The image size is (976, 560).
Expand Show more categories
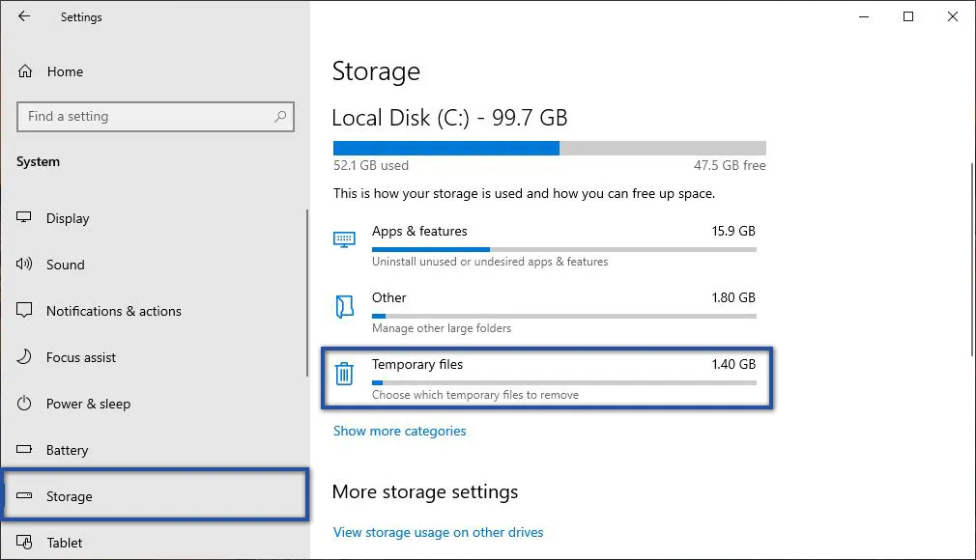tap(399, 431)
